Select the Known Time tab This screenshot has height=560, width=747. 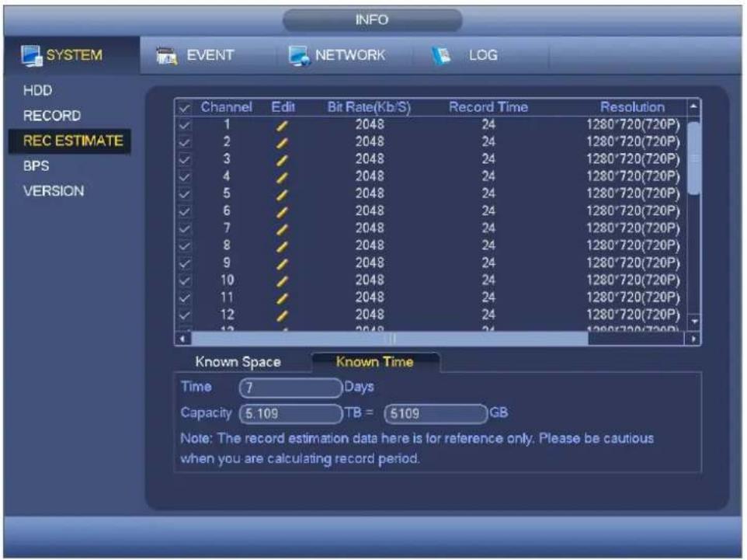374,362
